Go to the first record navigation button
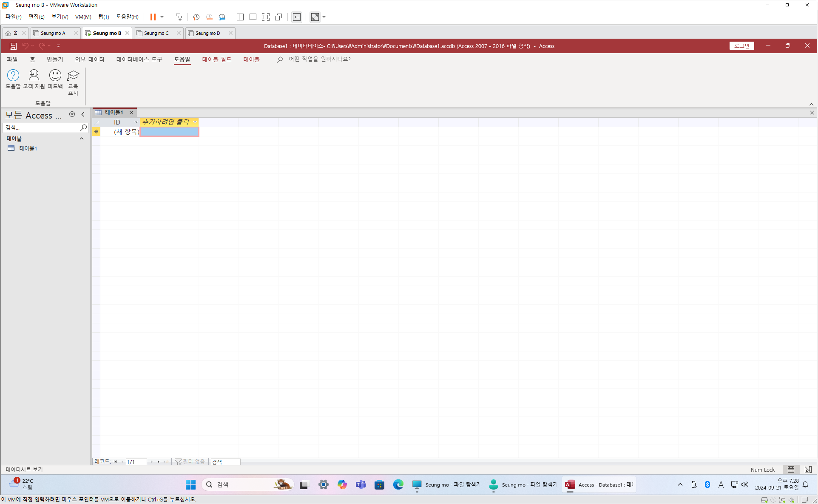818x504 pixels. 115,462
